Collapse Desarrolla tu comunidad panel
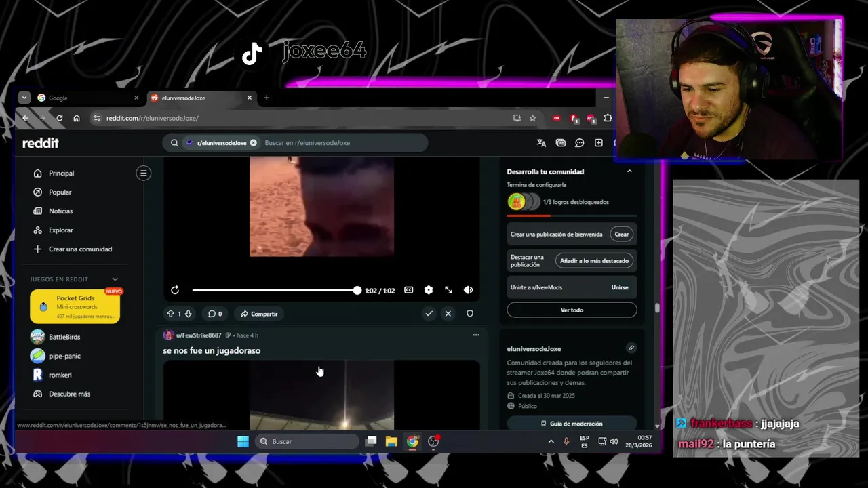 click(629, 171)
